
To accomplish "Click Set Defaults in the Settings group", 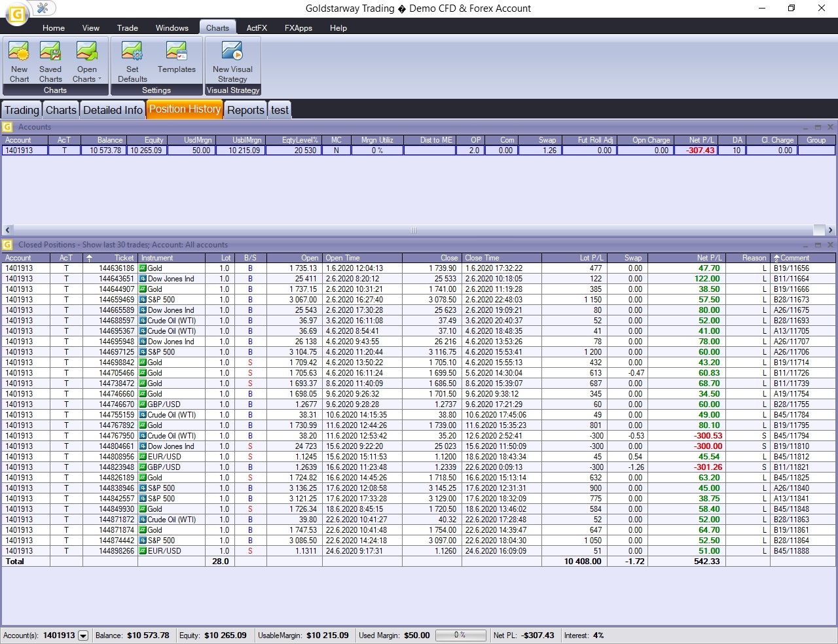I will 132,62.
